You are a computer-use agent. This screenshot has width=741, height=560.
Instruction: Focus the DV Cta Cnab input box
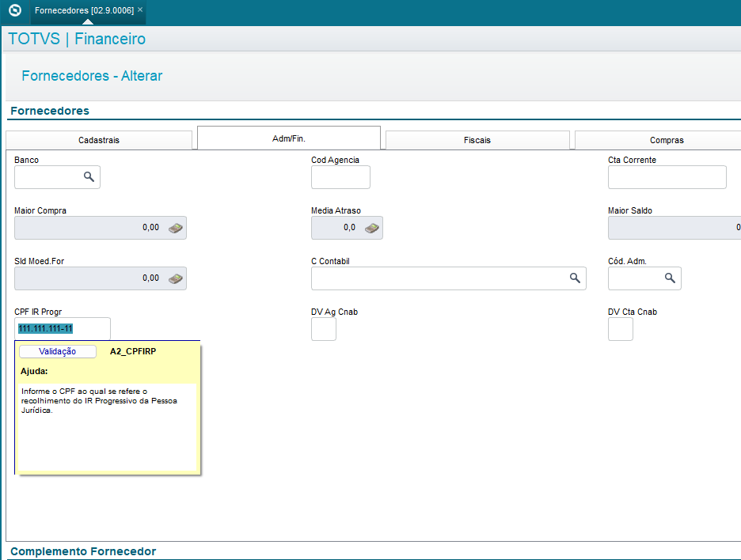(x=621, y=329)
